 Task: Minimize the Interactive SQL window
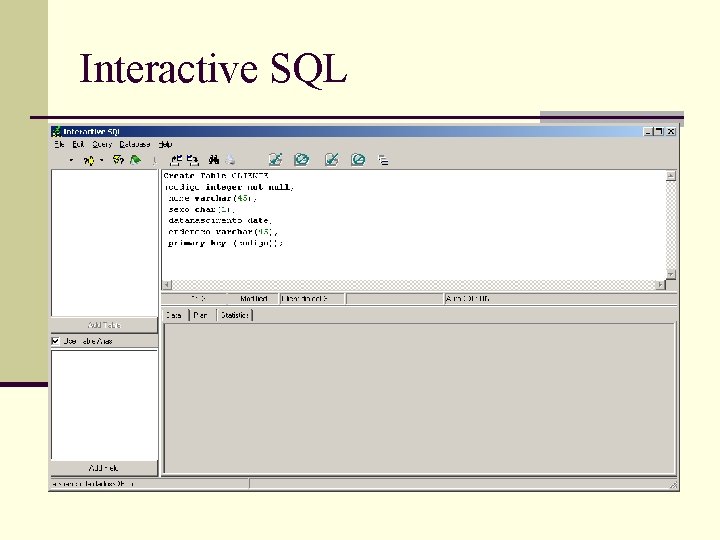click(648, 132)
